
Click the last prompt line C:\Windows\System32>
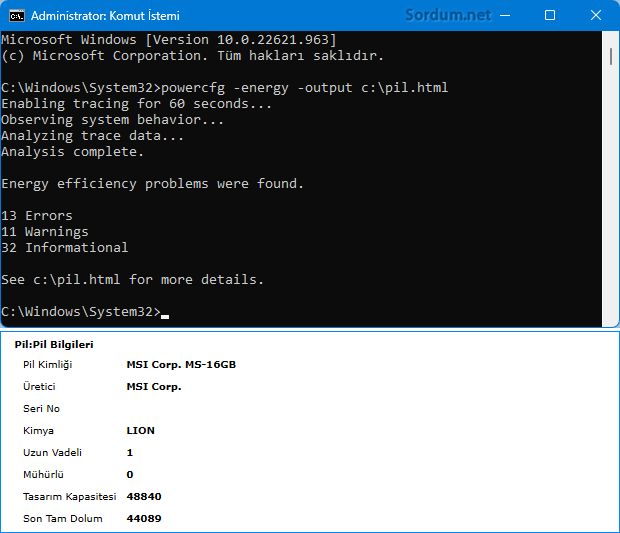point(81,312)
